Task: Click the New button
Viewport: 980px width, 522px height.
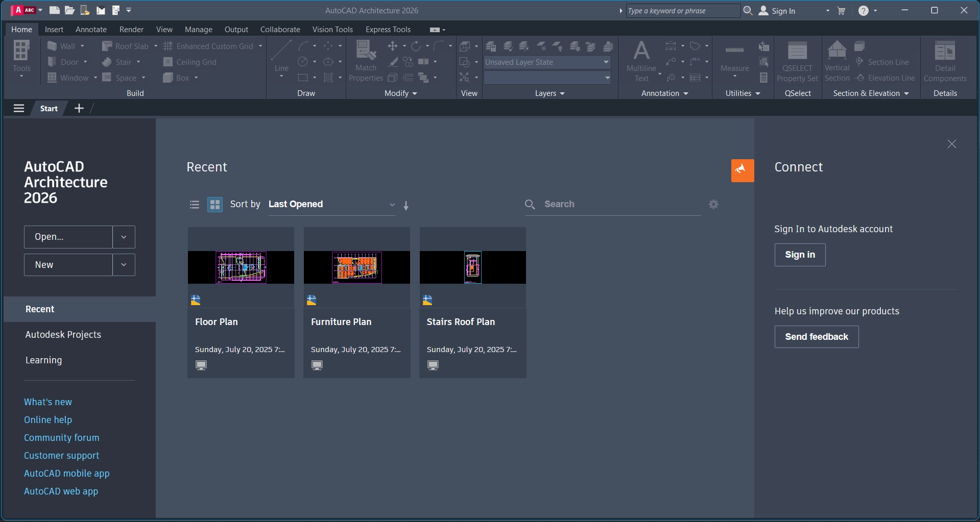Action: 68,265
